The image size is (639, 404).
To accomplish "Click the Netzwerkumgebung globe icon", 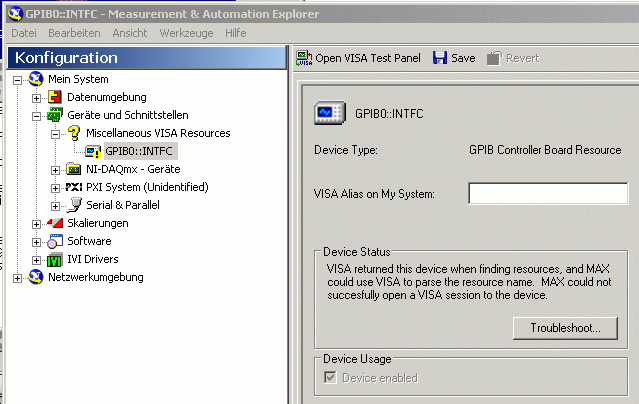I will (x=36, y=277).
